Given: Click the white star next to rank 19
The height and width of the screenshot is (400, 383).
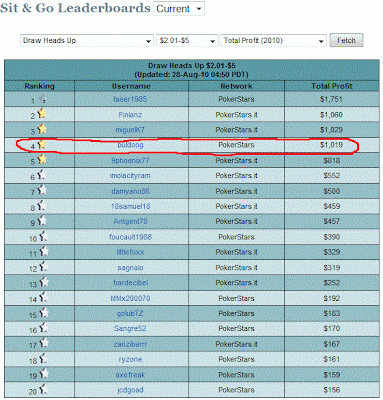Looking at the screenshot, I should pyautogui.click(x=43, y=374).
